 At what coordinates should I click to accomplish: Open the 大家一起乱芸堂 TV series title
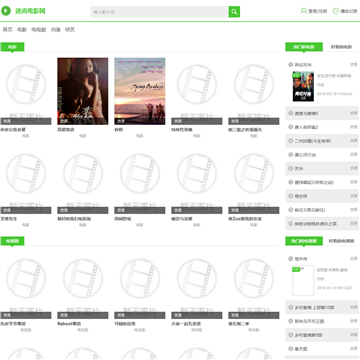click(186, 324)
